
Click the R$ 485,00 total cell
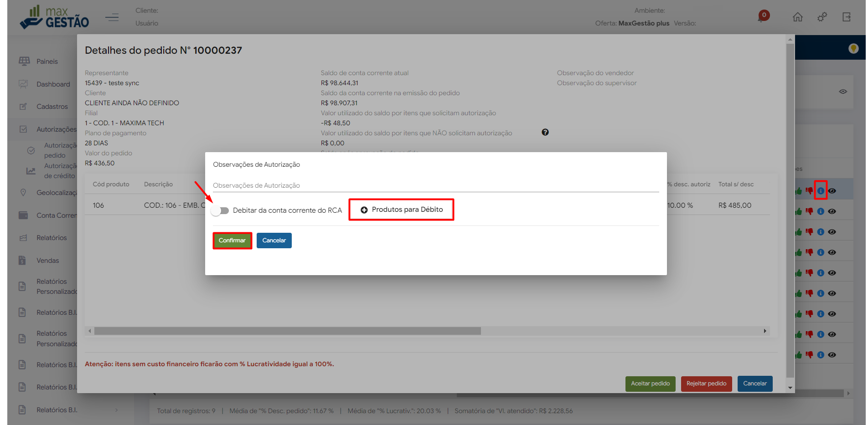coord(735,205)
